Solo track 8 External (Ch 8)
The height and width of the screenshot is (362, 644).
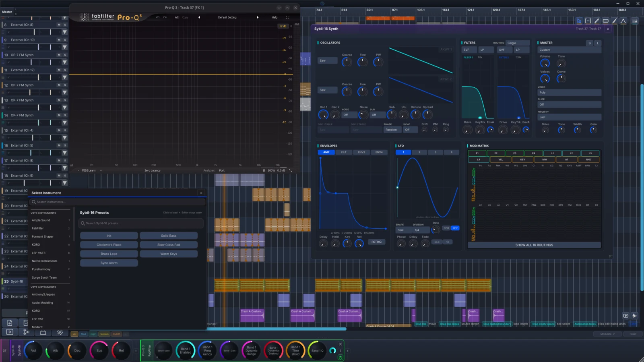point(65,25)
